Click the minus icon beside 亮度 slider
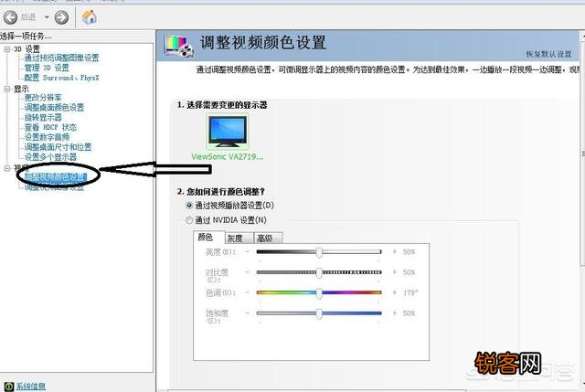 pos(248,252)
